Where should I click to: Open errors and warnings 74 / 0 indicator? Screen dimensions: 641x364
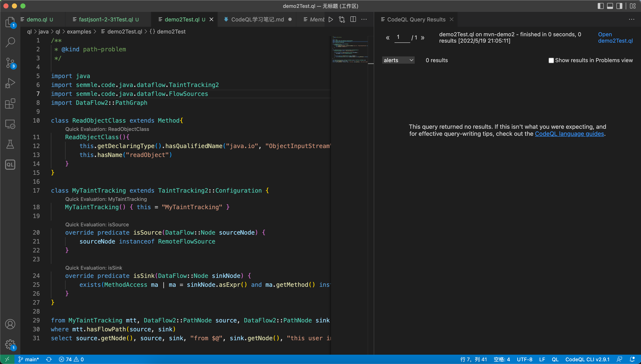pyautogui.click(x=71, y=359)
